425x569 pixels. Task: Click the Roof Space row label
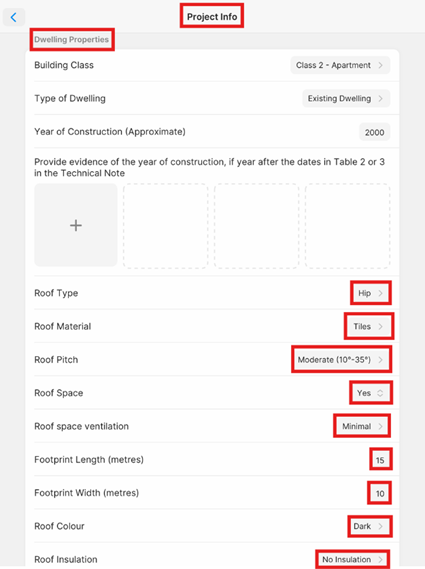click(59, 393)
